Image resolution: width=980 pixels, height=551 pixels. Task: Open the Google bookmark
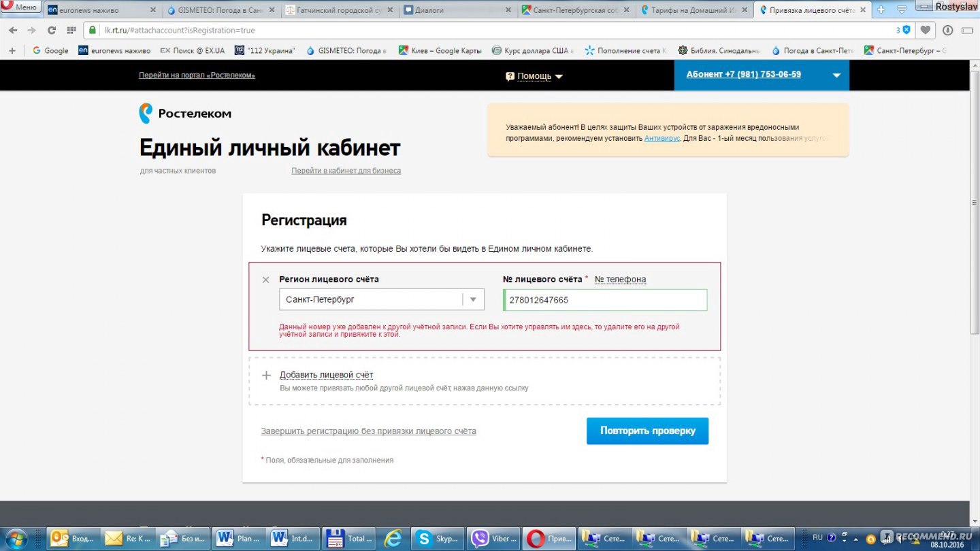50,50
